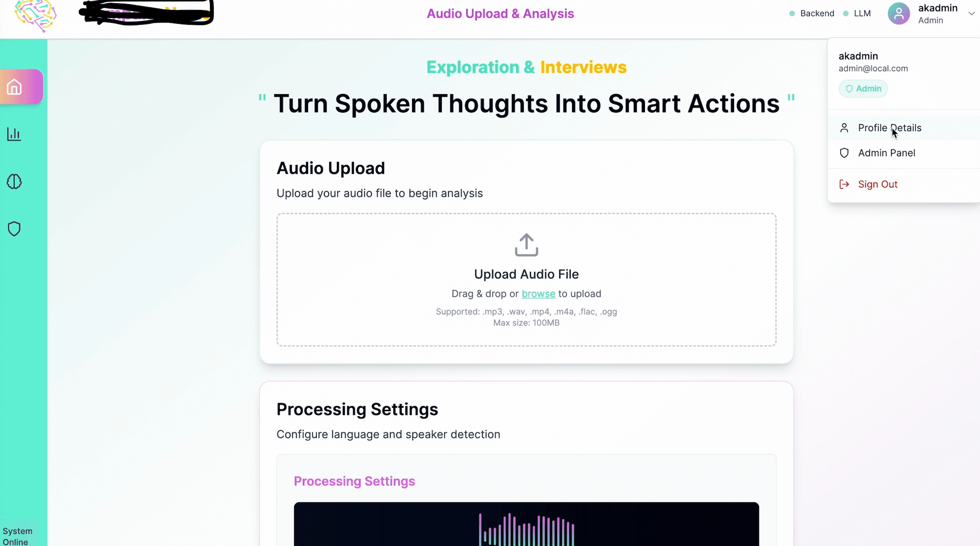The height and width of the screenshot is (546, 980).
Task: Click the Backend status indicator
Action: click(812, 14)
